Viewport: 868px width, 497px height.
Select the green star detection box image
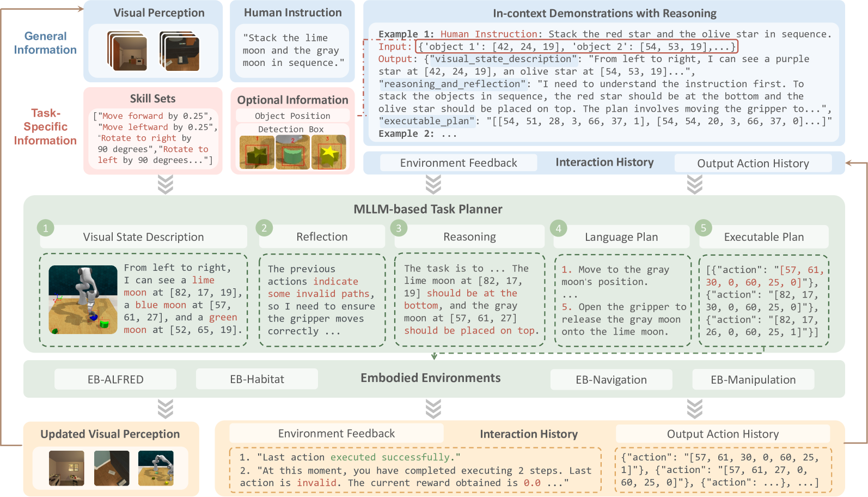pos(256,153)
